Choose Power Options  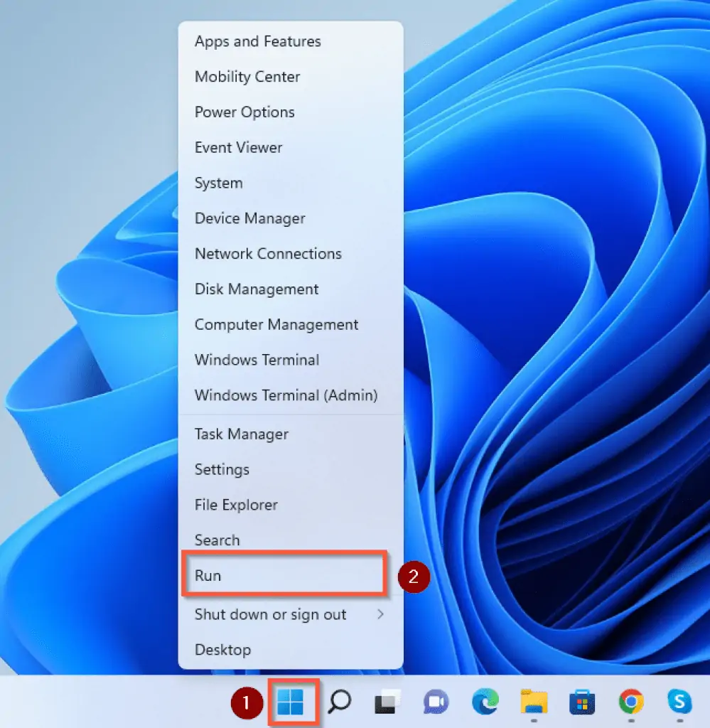[291, 112]
